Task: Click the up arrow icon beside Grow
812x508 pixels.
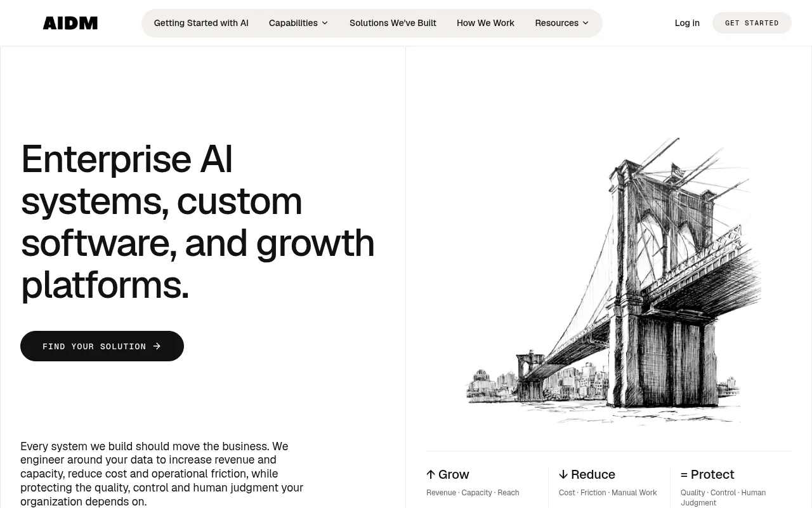Action: [431, 474]
